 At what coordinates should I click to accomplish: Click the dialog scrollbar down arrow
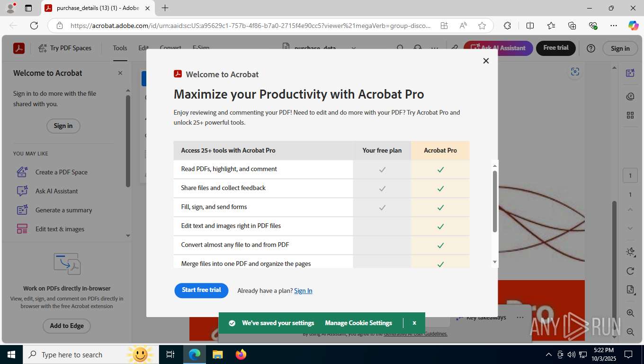click(495, 262)
